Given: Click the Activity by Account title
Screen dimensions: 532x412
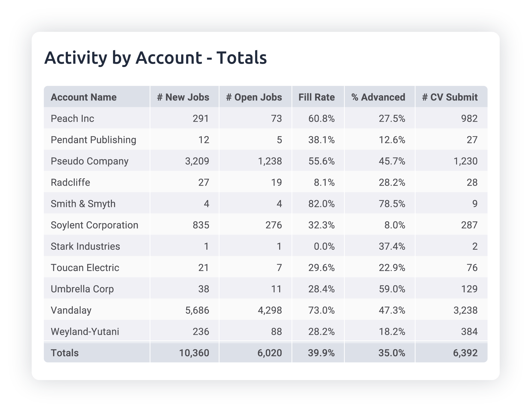Looking at the screenshot, I should [156, 58].
